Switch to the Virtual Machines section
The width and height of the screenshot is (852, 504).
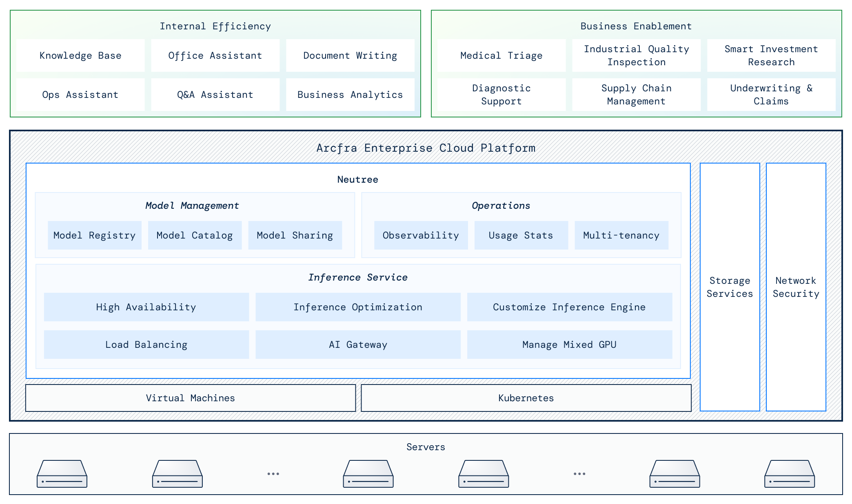[x=190, y=398]
